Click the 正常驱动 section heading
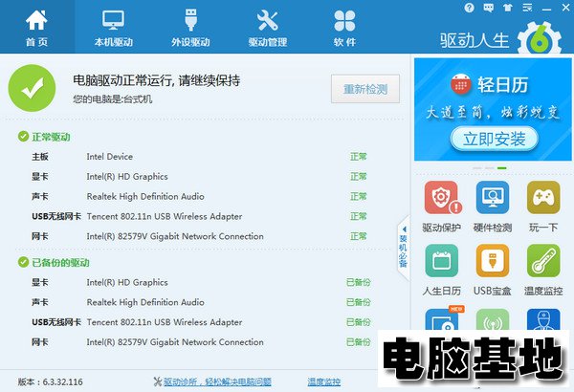The image size is (574, 392). (x=51, y=137)
